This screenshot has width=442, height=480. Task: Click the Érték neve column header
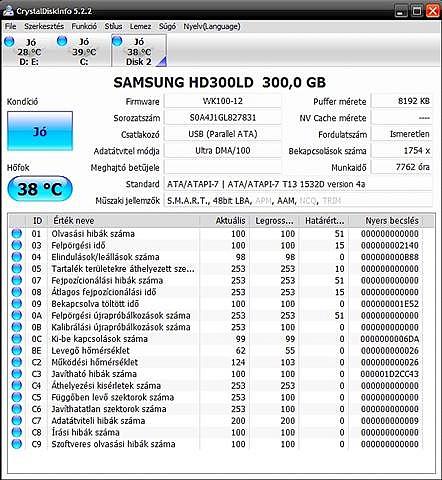[x=124, y=221]
